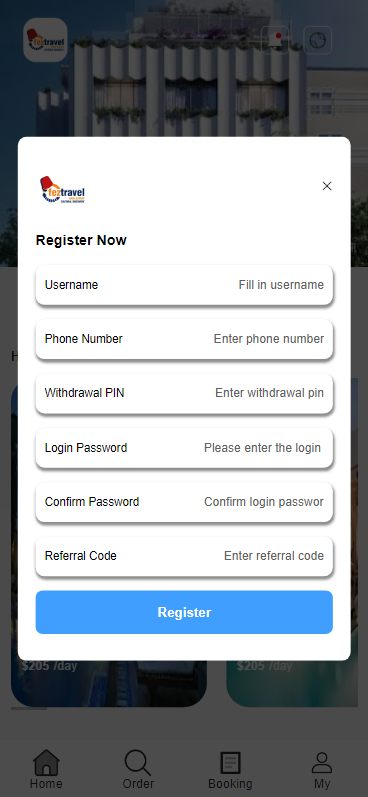This screenshot has height=797, width=368.
Task: Select the Withdrawal PIN field
Action: [x=184, y=393]
